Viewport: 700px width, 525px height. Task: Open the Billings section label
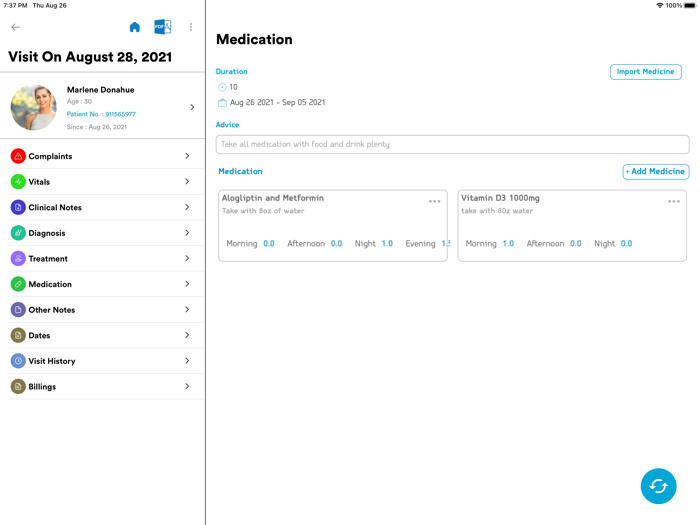click(x=42, y=387)
